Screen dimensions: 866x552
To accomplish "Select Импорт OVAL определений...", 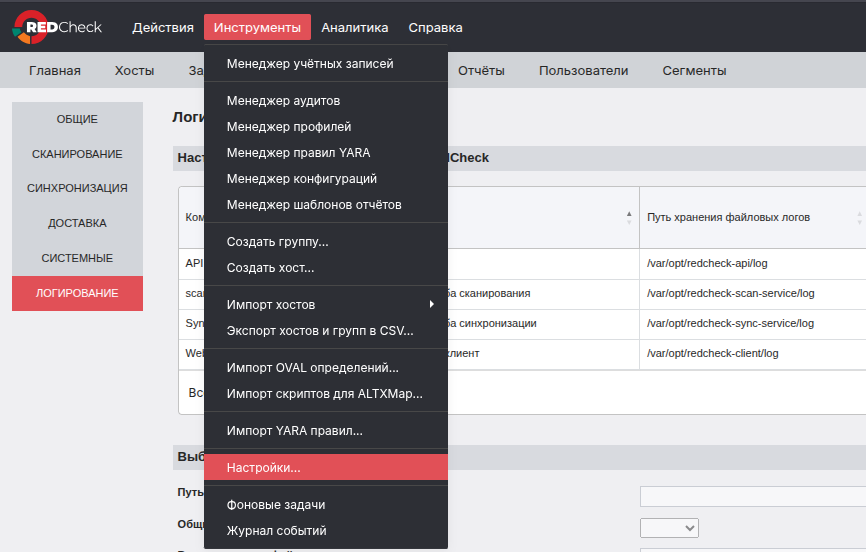I will [326, 367].
